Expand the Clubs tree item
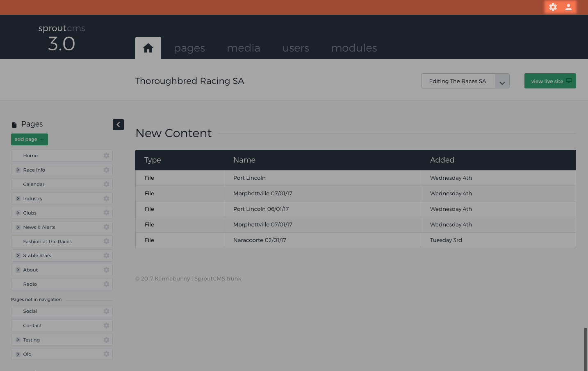Image resolution: width=588 pixels, height=371 pixels. pos(18,213)
